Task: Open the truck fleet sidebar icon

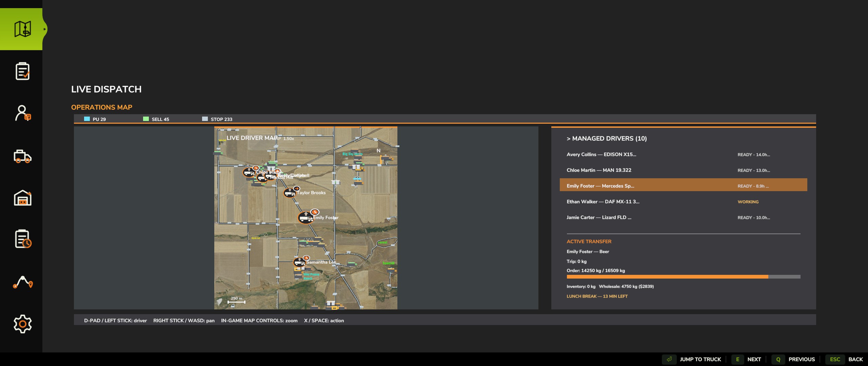Action: pos(22,156)
